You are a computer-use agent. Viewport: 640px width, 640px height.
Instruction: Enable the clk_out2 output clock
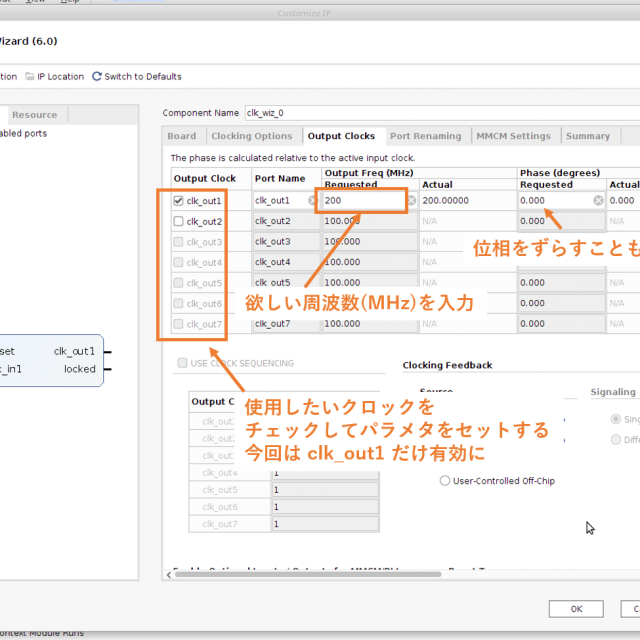(179, 221)
